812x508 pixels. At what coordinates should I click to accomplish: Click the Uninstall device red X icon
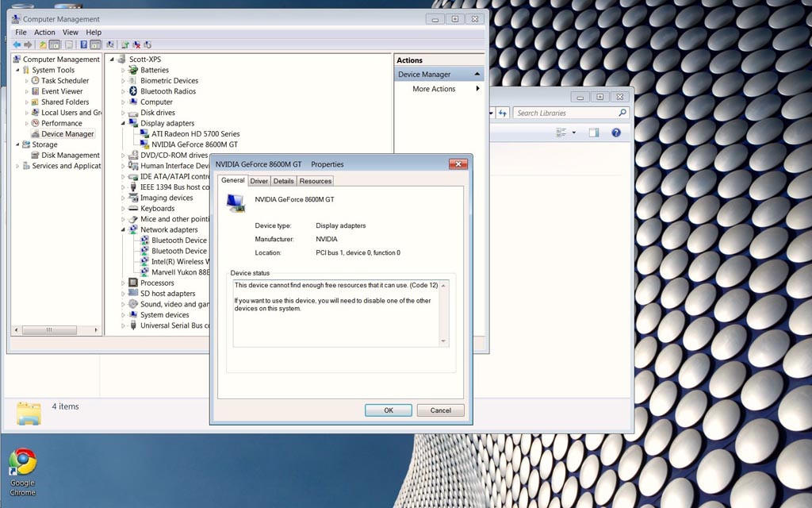136,45
